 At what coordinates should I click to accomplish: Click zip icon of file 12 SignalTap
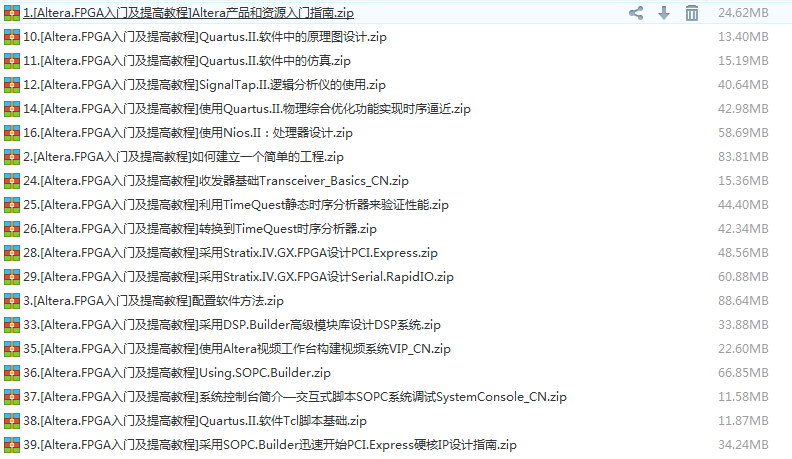12,85
